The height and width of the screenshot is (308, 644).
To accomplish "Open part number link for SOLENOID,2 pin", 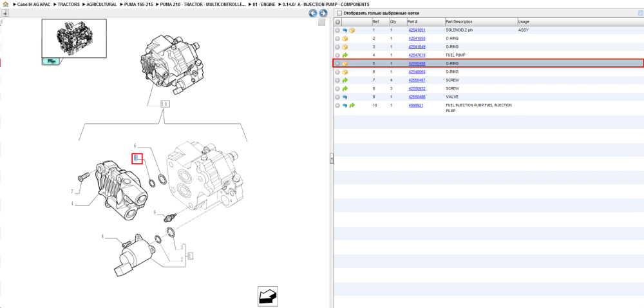I will [417, 30].
